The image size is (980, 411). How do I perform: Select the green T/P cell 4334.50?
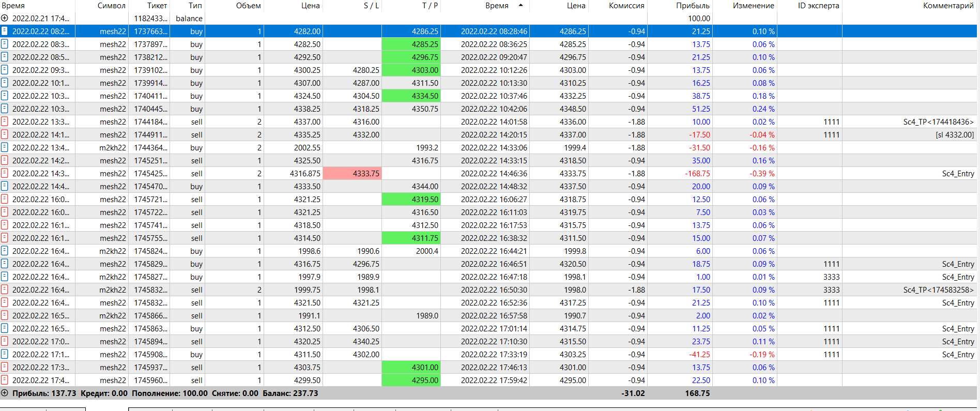411,96
